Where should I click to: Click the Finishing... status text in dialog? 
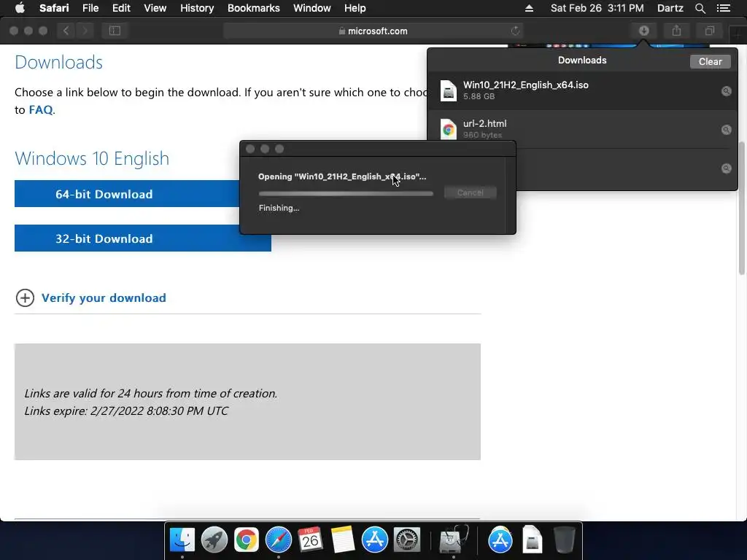click(279, 208)
